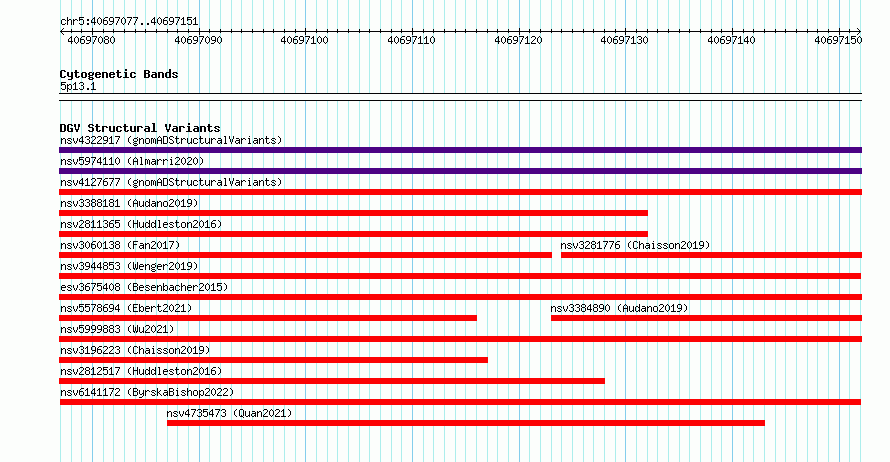Open the esv3675408 (Besenbacher2015) label
Image resolution: width=890 pixels, height=462 pixels.
tap(144, 287)
